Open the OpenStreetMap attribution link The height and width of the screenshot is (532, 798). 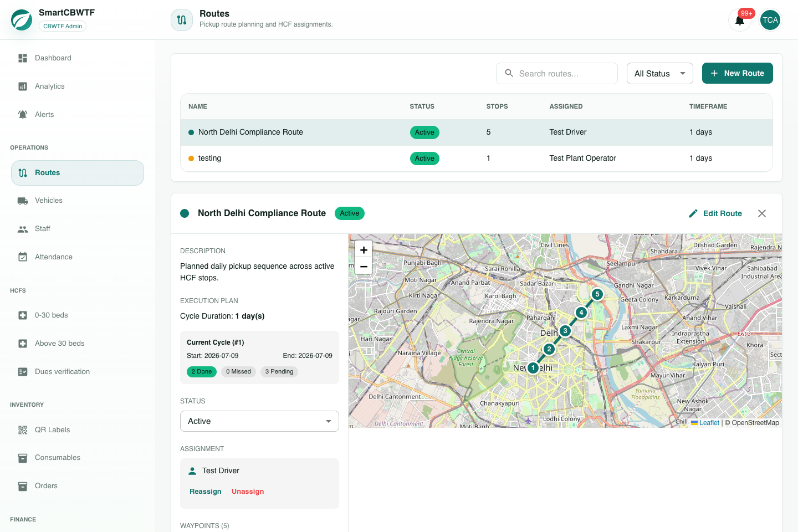[x=755, y=423]
